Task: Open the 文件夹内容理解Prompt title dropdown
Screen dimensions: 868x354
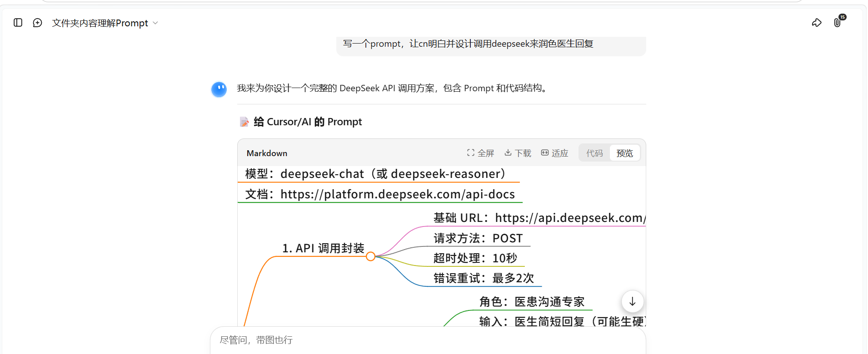Action: [105, 23]
